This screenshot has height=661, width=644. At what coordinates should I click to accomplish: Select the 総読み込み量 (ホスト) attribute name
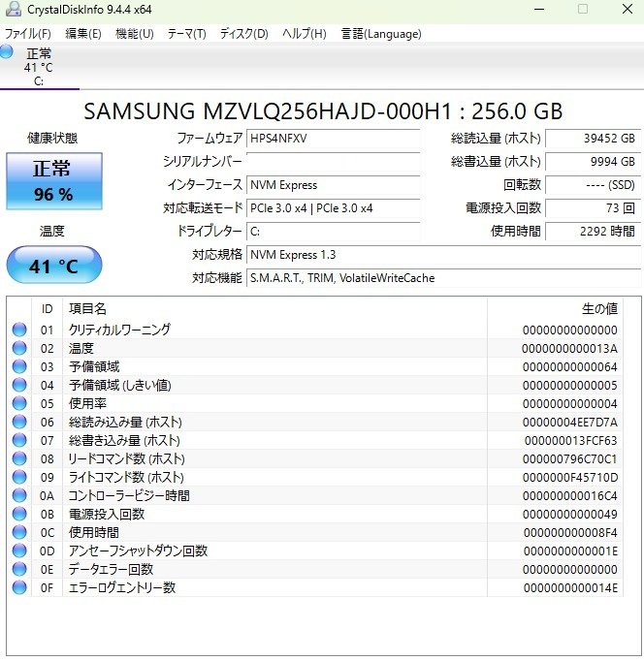coord(125,422)
